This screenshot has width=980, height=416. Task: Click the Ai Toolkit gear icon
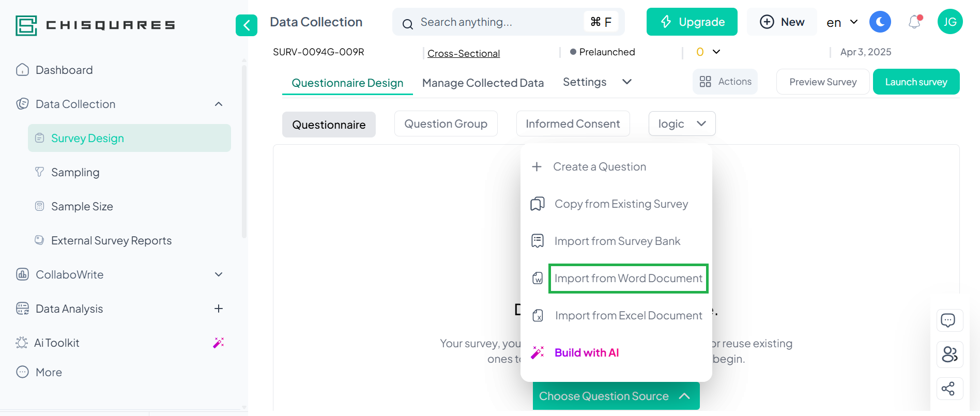(22, 343)
